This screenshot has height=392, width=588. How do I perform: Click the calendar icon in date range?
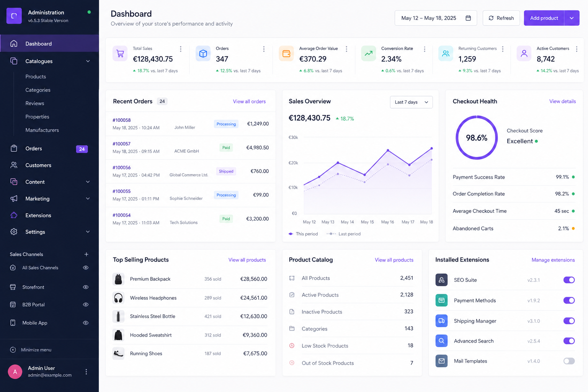[468, 18]
